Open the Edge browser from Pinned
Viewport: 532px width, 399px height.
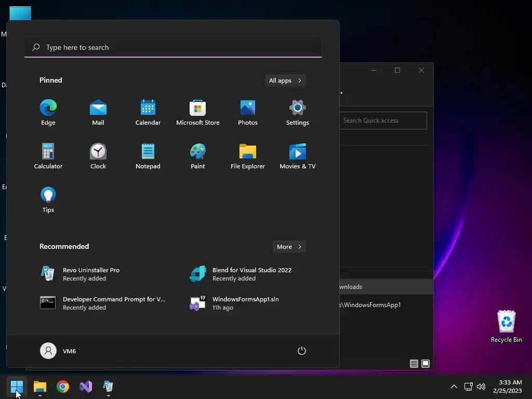tap(48, 113)
